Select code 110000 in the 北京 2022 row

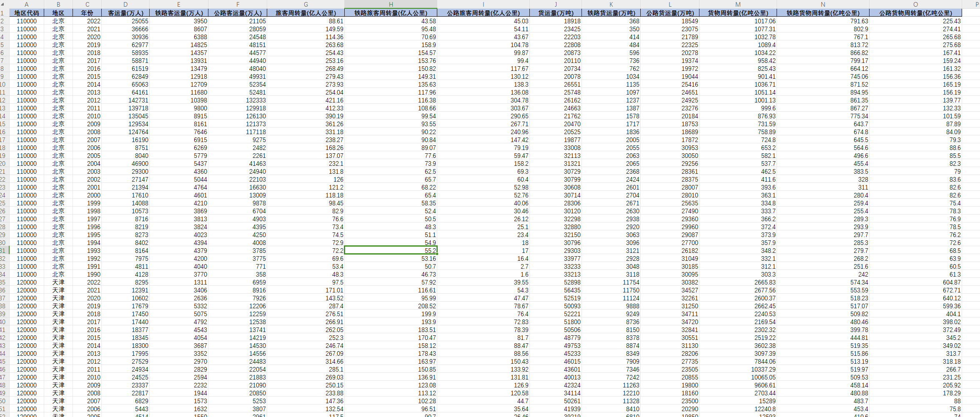pyautogui.click(x=26, y=21)
